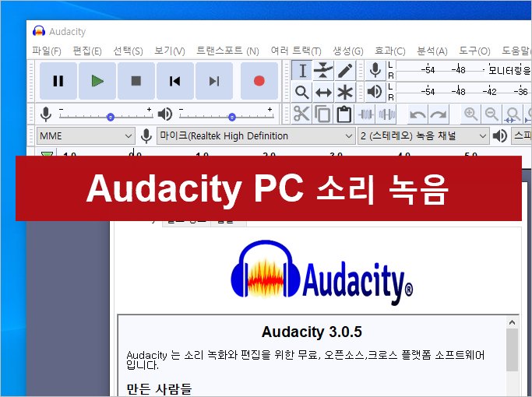Open the 분석(A) menu
This screenshot has height=397, width=532.
click(x=432, y=51)
